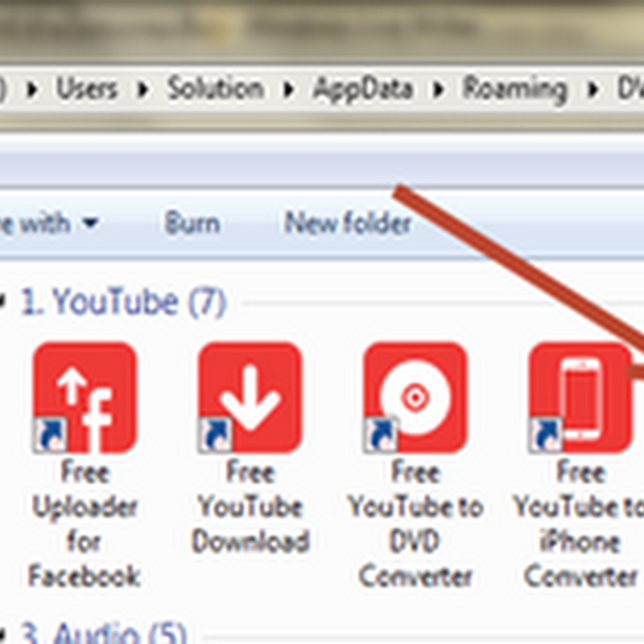Expand breadcrumb arrow after AppData
Screen dimensions: 644x644
pyautogui.click(x=438, y=89)
